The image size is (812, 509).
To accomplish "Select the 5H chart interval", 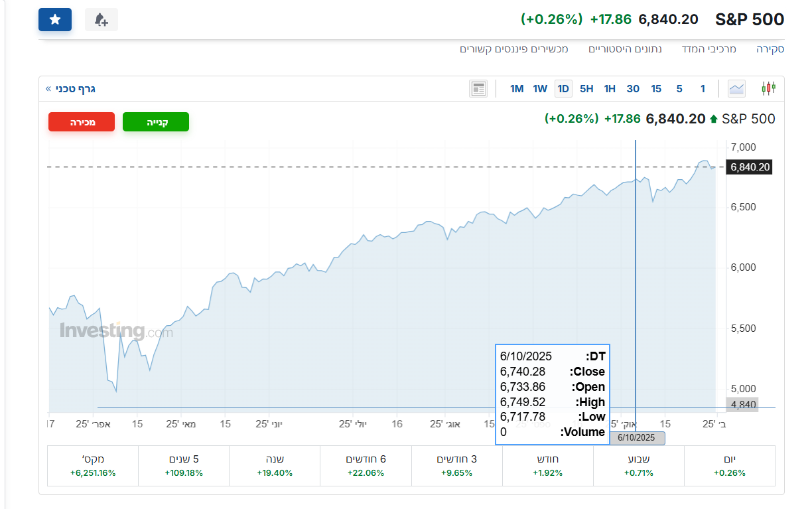I will (x=586, y=89).
